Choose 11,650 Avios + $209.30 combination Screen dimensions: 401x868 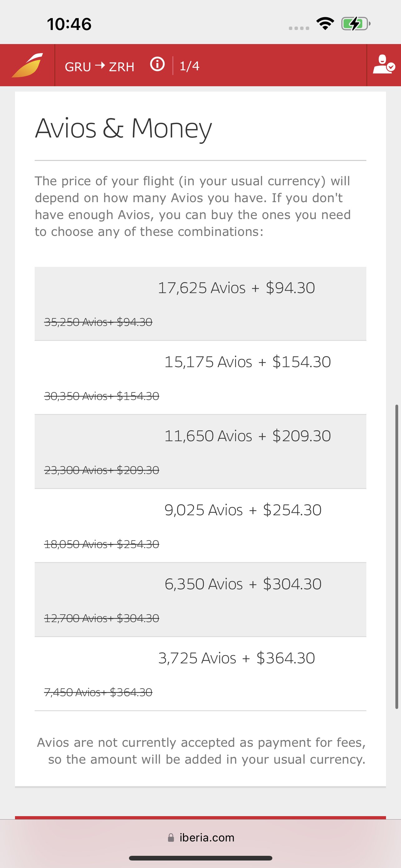200,452
